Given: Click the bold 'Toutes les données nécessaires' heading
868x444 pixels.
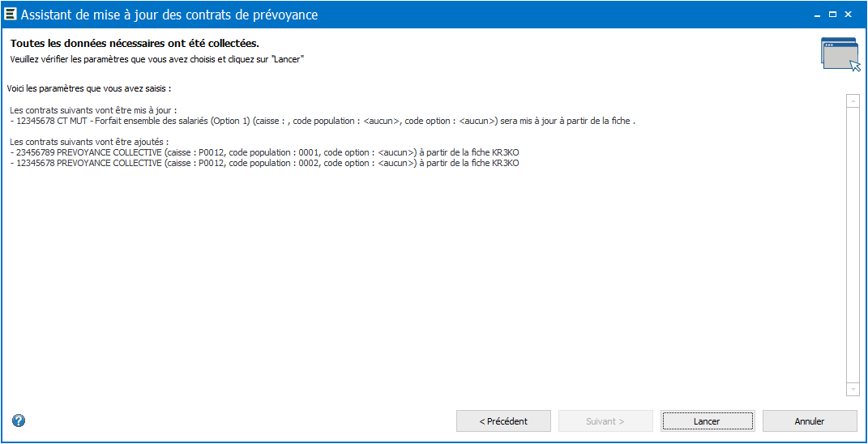Looking at the screenshot, I should (x=135, y=43).
